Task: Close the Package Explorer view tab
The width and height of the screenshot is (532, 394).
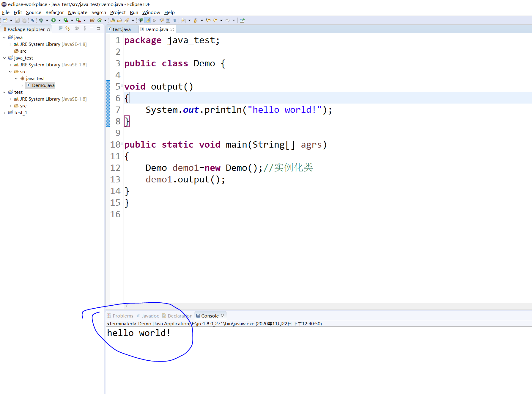Action: coord(48,29)
